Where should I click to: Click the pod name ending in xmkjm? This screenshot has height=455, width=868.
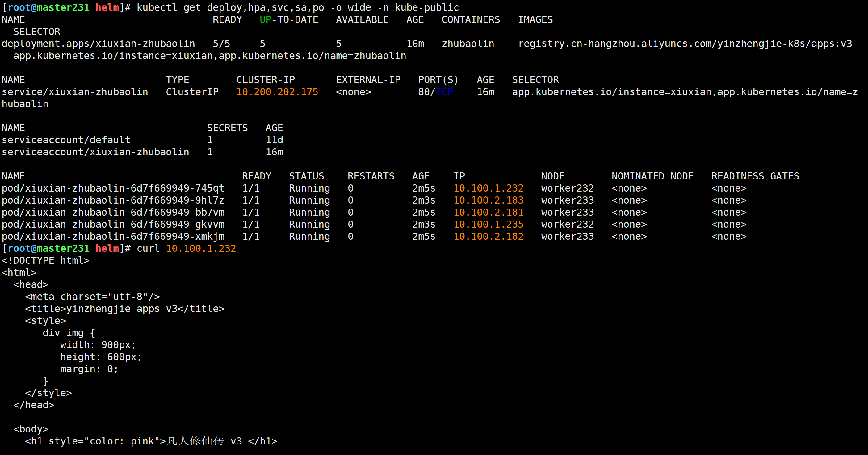pos(113,236)
